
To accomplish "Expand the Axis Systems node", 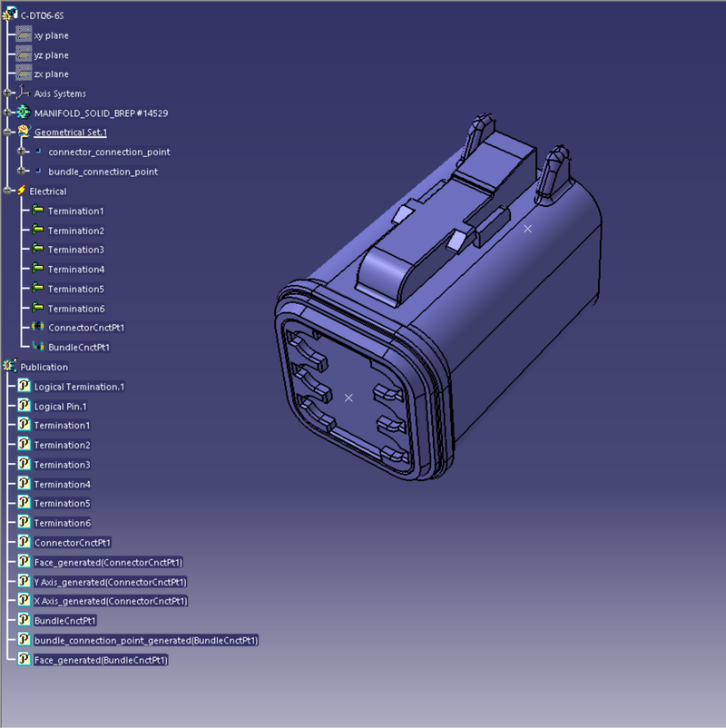I will 7,93.
